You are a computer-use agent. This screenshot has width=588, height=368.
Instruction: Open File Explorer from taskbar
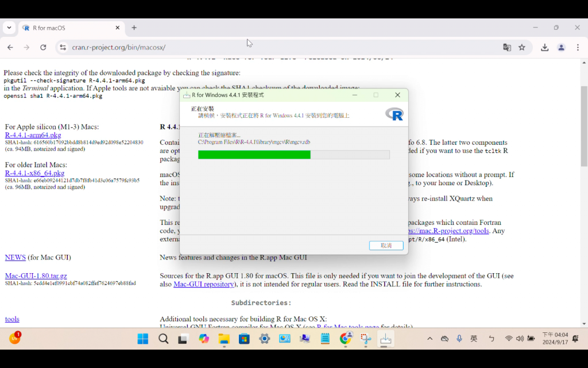click(x=224, y=339)
